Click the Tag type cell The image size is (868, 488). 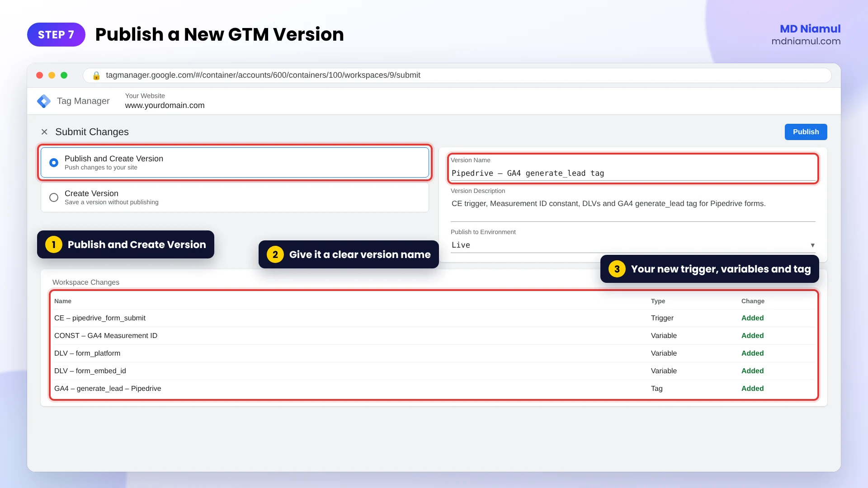(657, 389)
